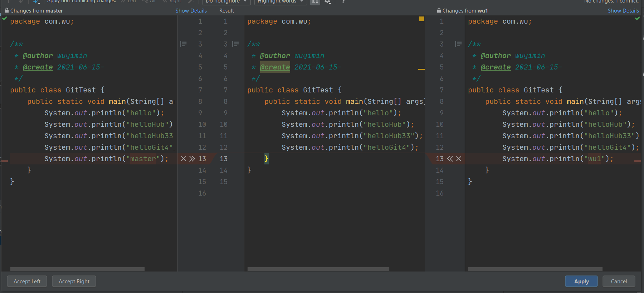Screen dimensions: 644x293
Task: Click println("helloGit4") in Result pane
Action: 350,147
